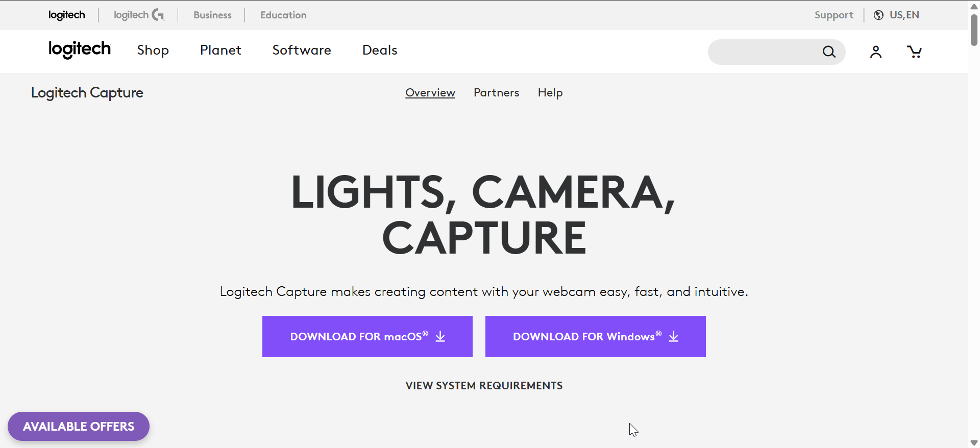The width and height of the screenshot is (980, 448).
Task: Open the Support link
Action: pyautogui.click(x=834, y=15)
